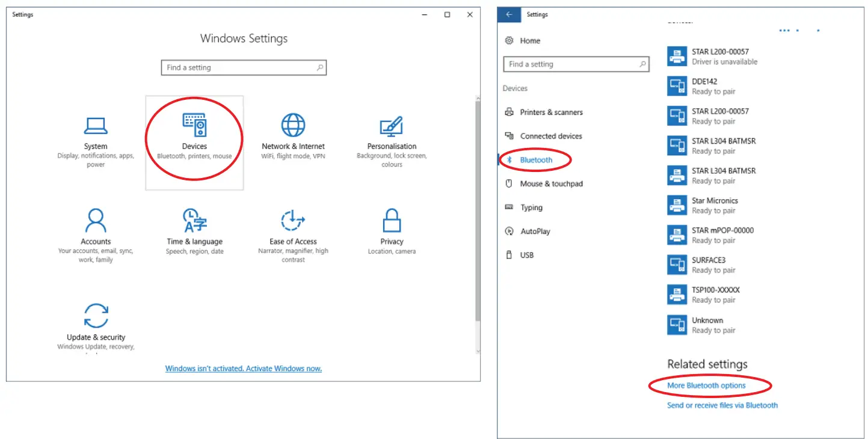
Task: Select Bluetooth in the Devices sidebar
Action: click(537, 159)
